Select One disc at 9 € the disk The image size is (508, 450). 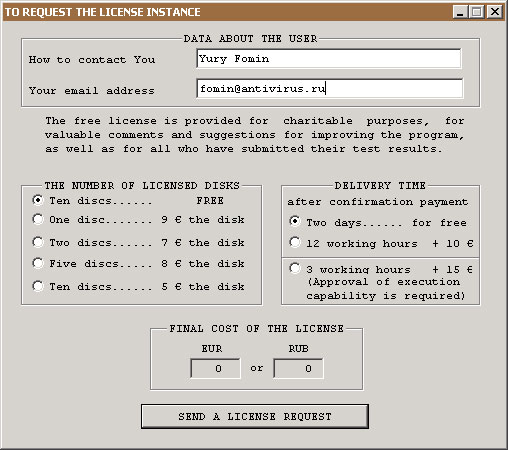38,219
